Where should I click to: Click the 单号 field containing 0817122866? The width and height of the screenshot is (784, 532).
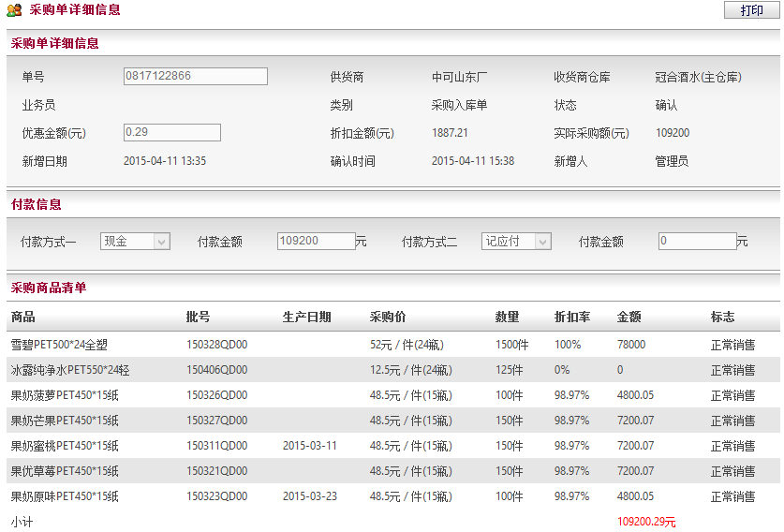click(196, 76)
